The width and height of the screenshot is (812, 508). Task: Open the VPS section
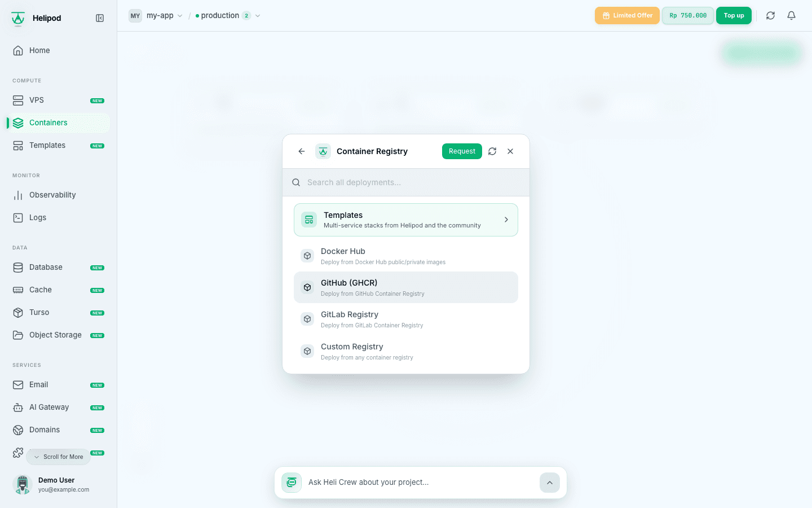click(x=59, y=100)
